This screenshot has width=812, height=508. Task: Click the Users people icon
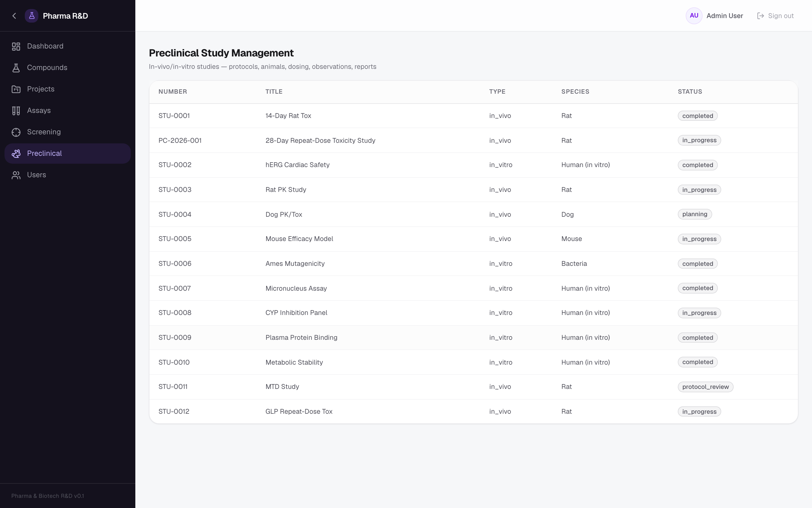[16, 175]
